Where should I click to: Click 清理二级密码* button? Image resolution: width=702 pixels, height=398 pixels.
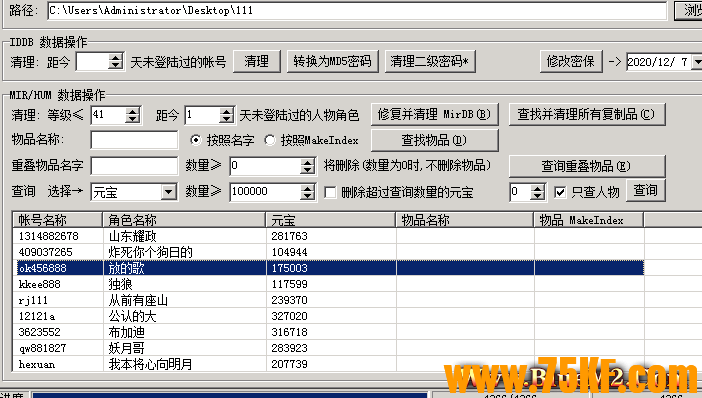pos(430,61)
